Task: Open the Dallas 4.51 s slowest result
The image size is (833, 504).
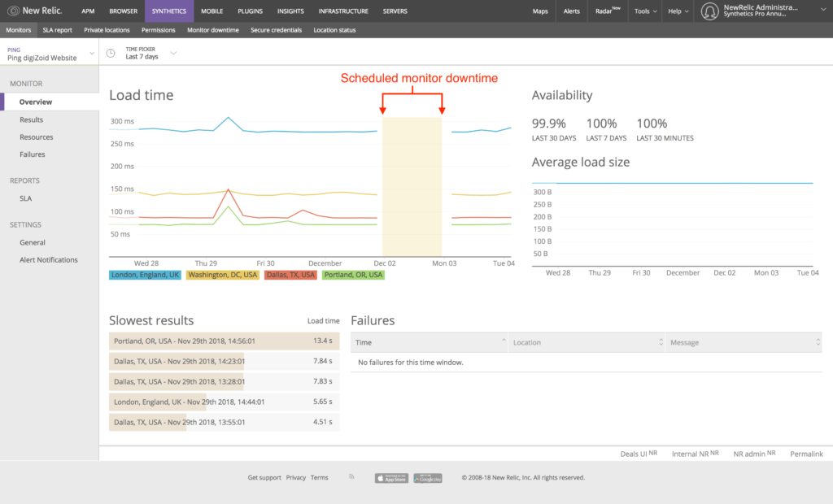Action: [225, 422]
